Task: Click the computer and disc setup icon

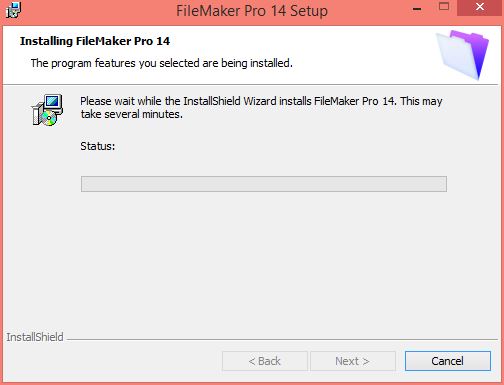Action: coord(47,110)
